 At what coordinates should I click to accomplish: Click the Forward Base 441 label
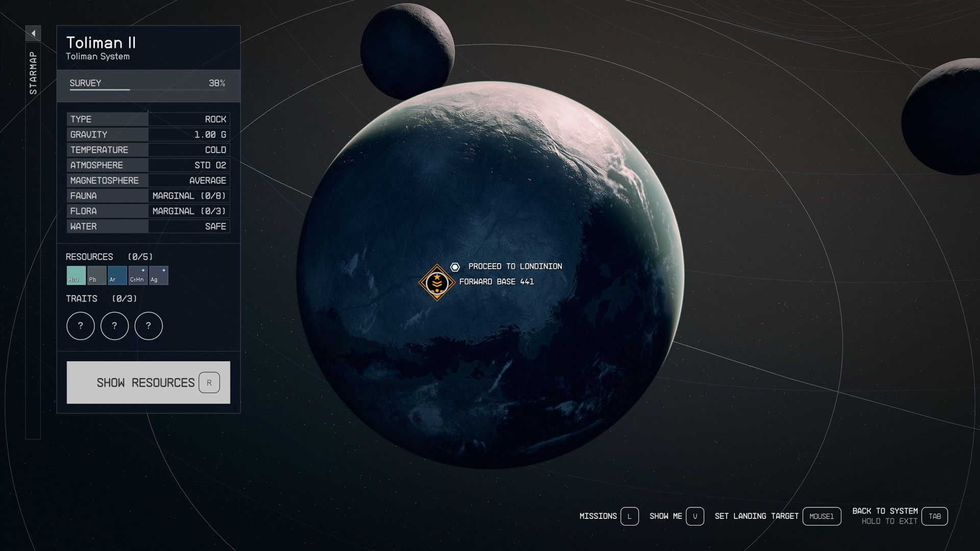coord(497,282)
